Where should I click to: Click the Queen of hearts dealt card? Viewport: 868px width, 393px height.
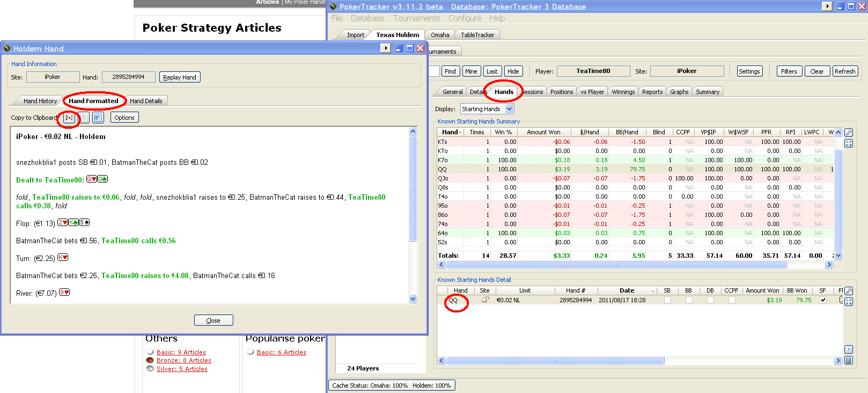coord(92,179)
